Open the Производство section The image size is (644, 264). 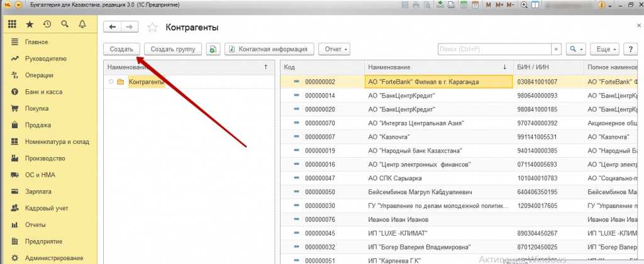[45, 158]
